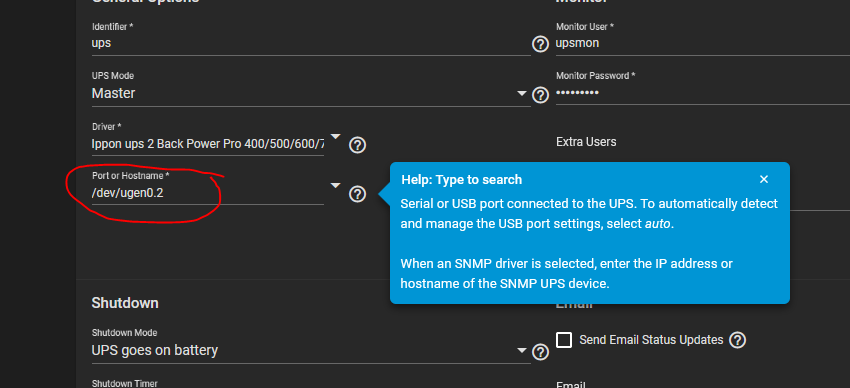Open help icon for Identifier field

click(540, 44)
